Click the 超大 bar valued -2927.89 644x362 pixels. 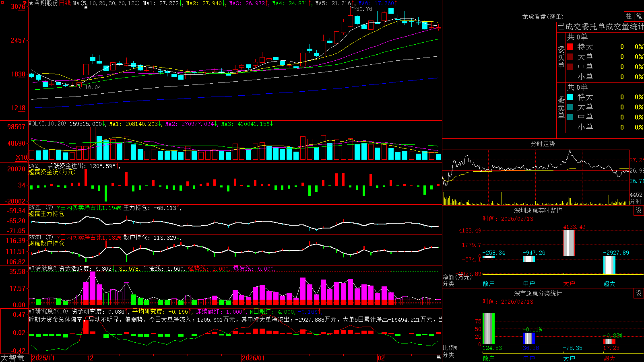click(x=609, y=265)
